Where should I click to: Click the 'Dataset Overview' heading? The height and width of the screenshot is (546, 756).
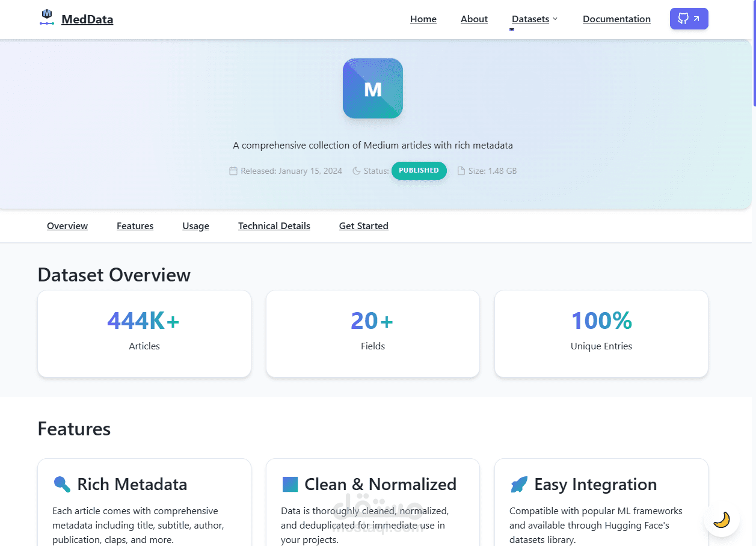tap(114, 275)
